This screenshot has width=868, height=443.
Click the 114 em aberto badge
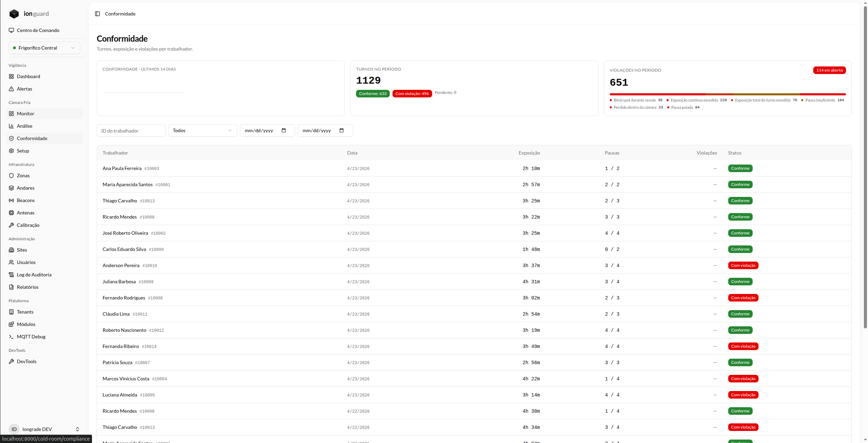point(829,70)
